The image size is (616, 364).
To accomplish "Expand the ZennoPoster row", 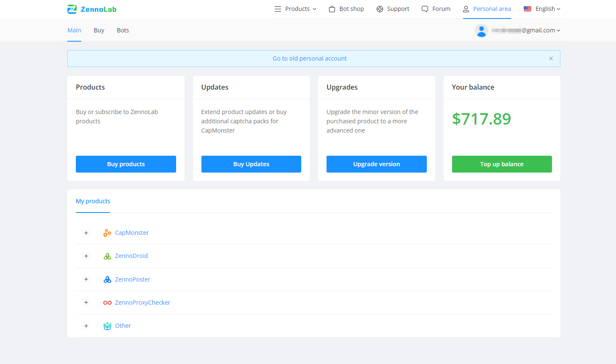I will point(86,279).
